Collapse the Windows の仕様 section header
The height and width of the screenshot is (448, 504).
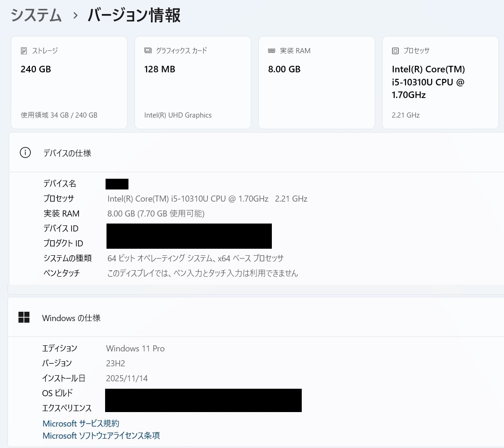pyautogui.click(x=256, y=317)
